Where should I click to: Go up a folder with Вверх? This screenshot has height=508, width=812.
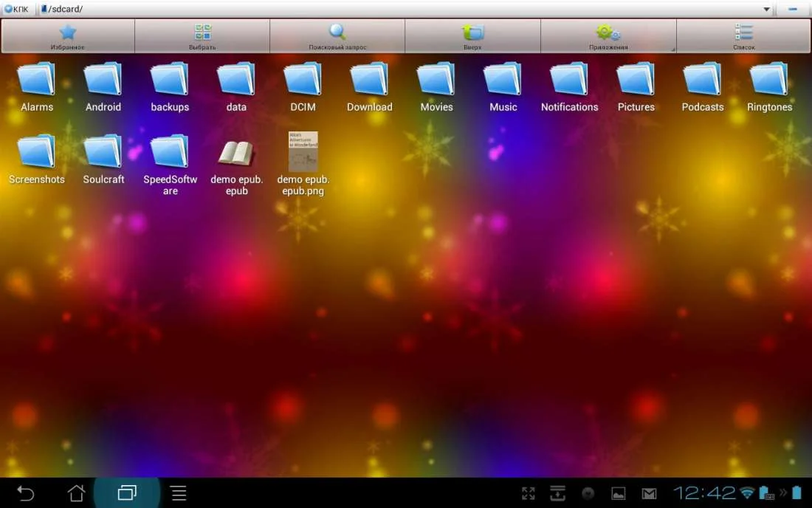pyautogui.click(x=472, y=35)
